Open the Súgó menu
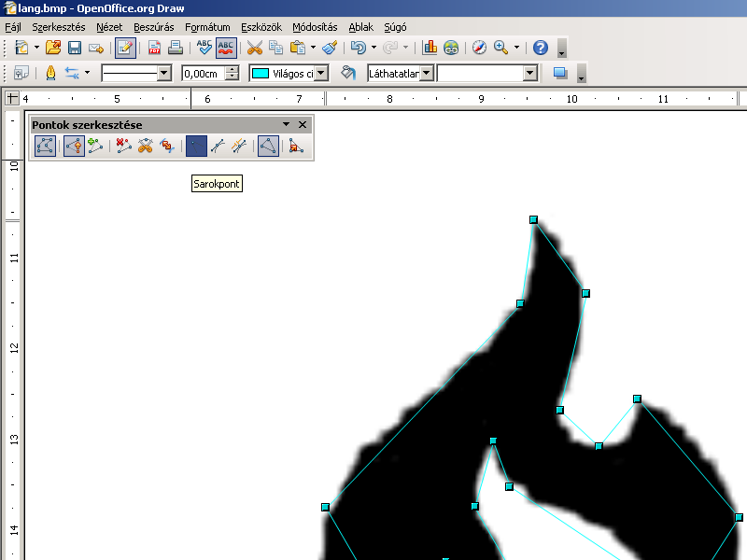Screen dimensions: 747x560 click(395, 27)
